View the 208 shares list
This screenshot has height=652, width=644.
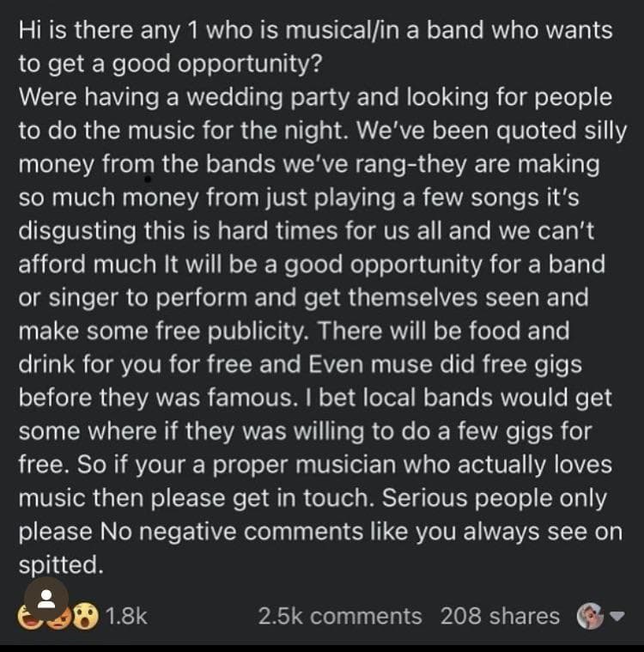coord(500,616)
